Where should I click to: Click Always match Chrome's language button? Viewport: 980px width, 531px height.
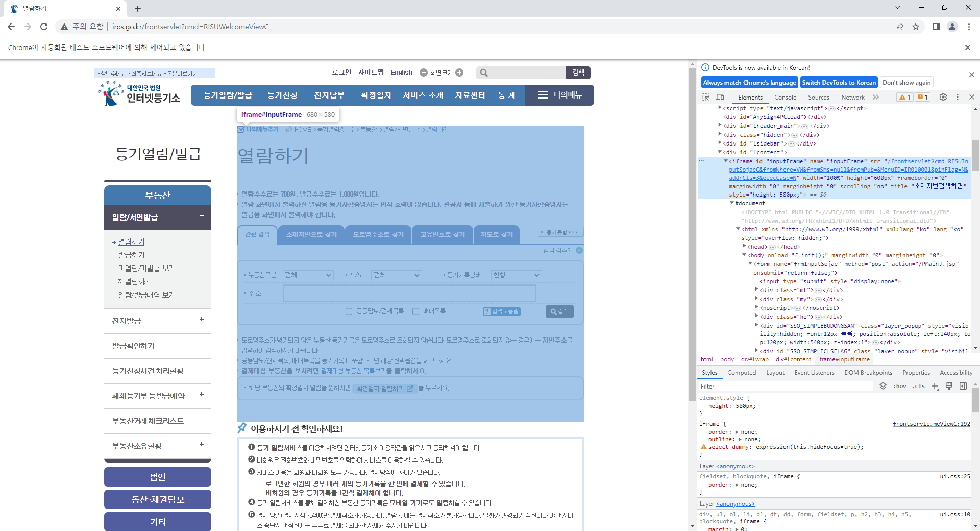[x=749, y=83]
